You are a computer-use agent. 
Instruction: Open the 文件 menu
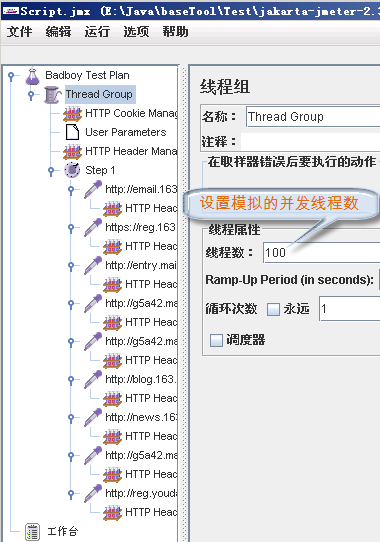(19, 32)
